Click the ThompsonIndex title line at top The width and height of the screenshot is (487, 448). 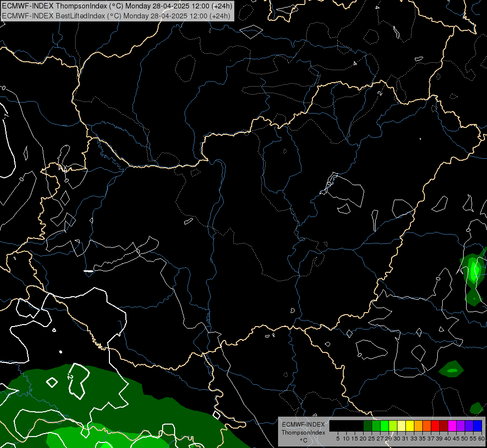[117, 5]
